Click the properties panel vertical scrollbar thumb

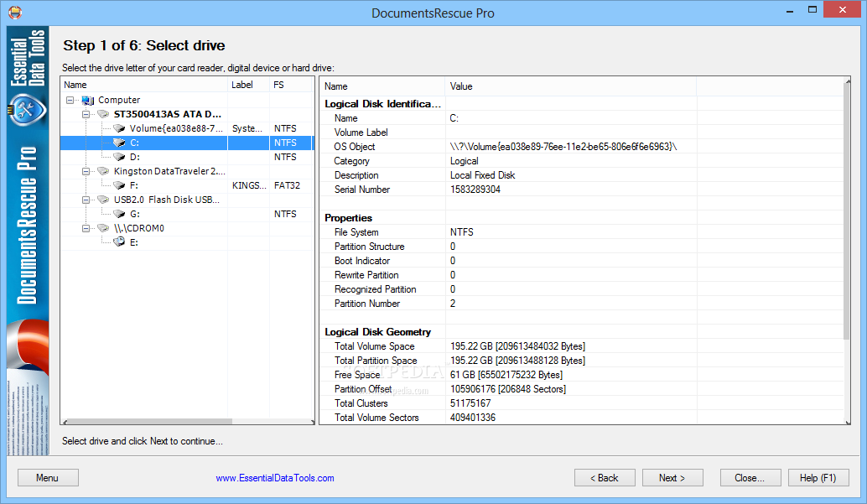point(847,212)
